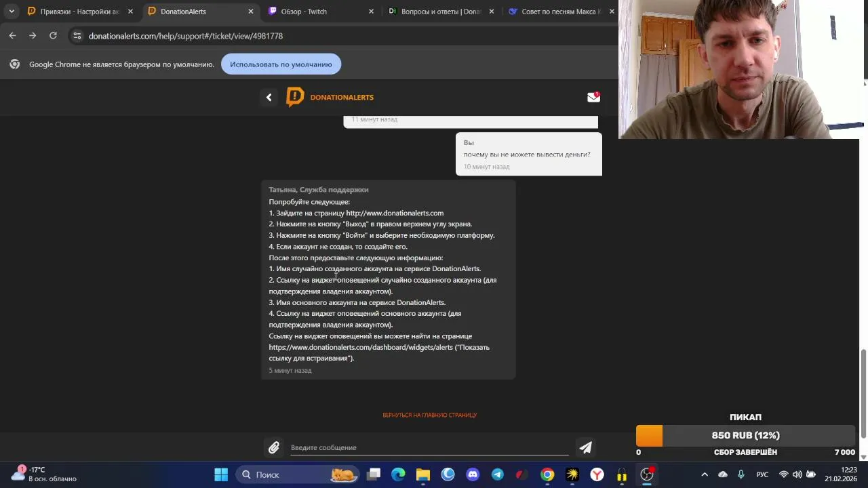Open File Explorer from the taskbar
The image size is (868, 488).
423,474
